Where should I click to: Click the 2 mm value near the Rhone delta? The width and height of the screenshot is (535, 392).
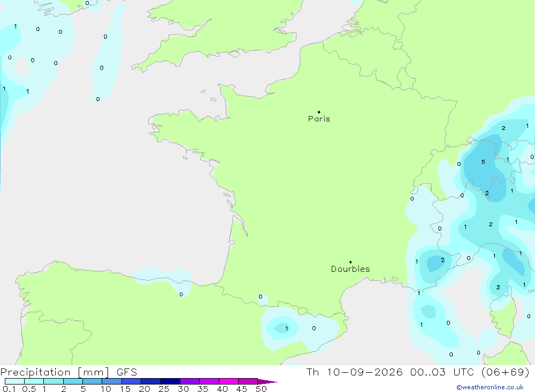[x=442, y=260]
